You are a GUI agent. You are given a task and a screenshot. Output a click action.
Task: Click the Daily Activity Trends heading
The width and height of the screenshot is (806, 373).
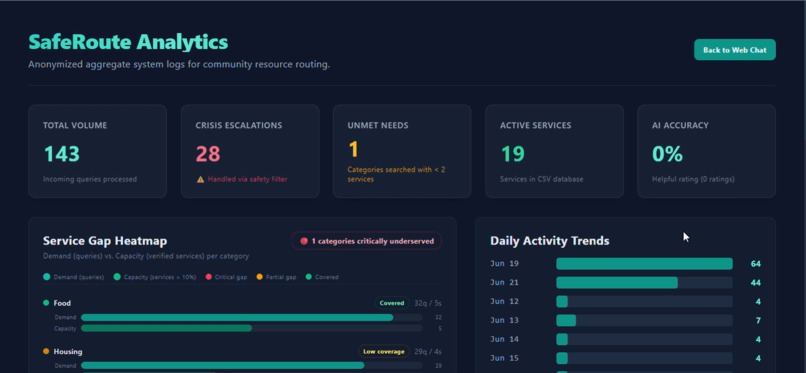[549, 241]
